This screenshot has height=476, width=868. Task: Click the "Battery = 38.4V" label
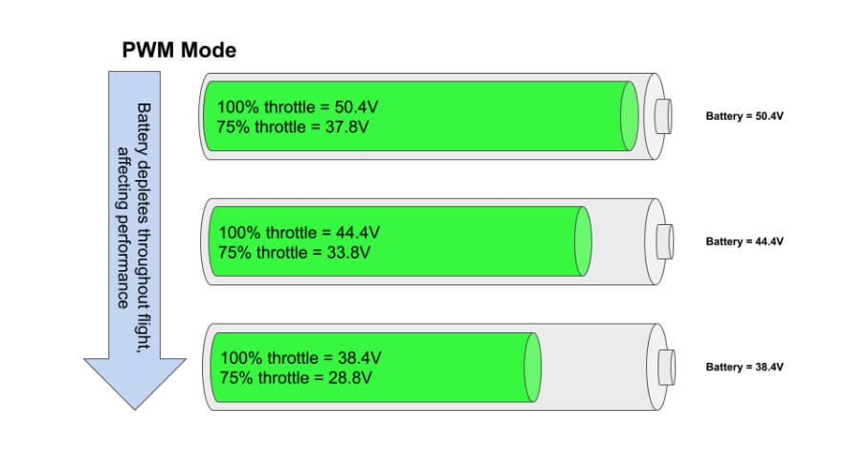pos(745,367)
